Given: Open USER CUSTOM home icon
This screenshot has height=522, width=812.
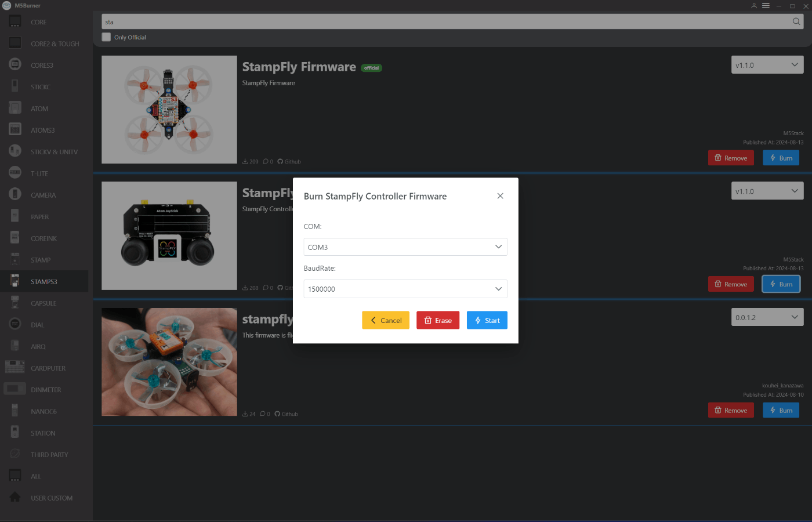Looking at the screenshot, I should click(x=15, y=497).
